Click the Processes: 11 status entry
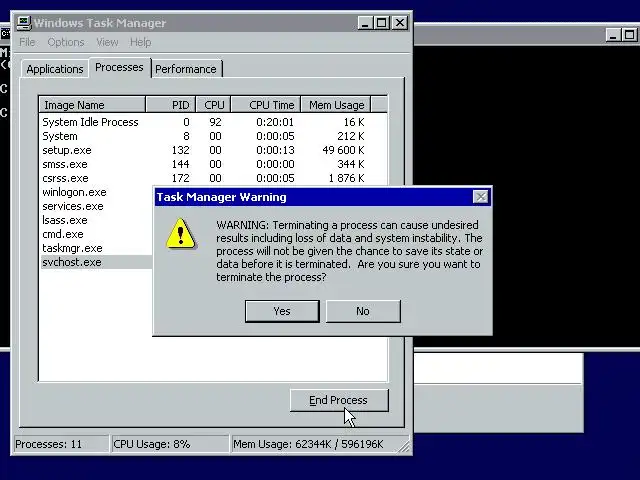 click(61, 444)
